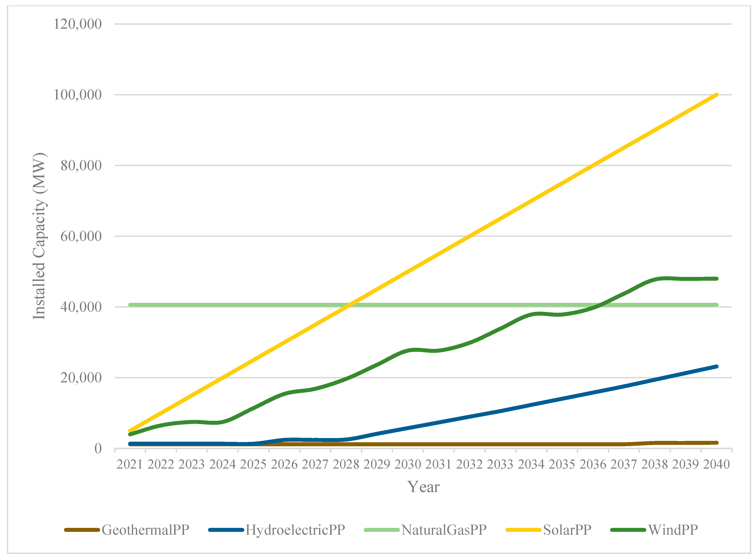Click the 0 label on the y-axis
This screenshot has height=559, width=756.
coord(98,449)
